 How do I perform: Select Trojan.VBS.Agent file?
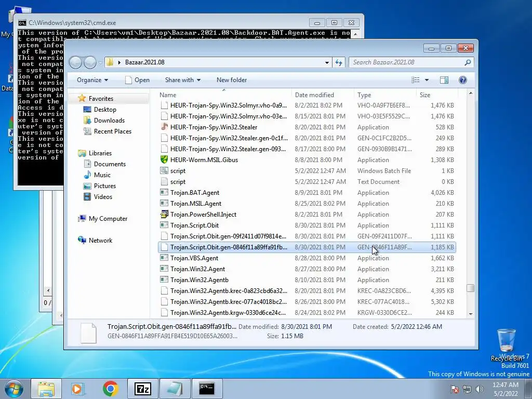coord(307,258)
